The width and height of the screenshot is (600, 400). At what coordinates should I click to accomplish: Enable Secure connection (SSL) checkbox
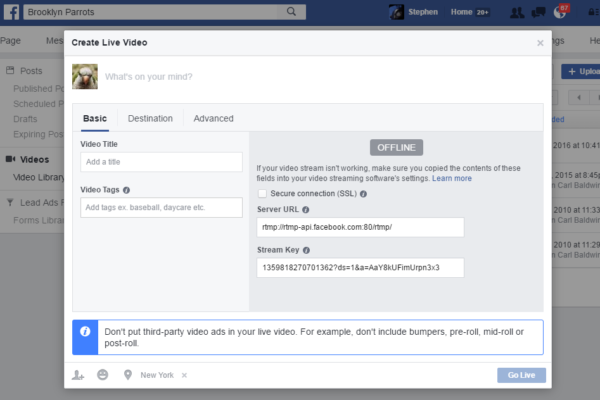click(262, 193)
